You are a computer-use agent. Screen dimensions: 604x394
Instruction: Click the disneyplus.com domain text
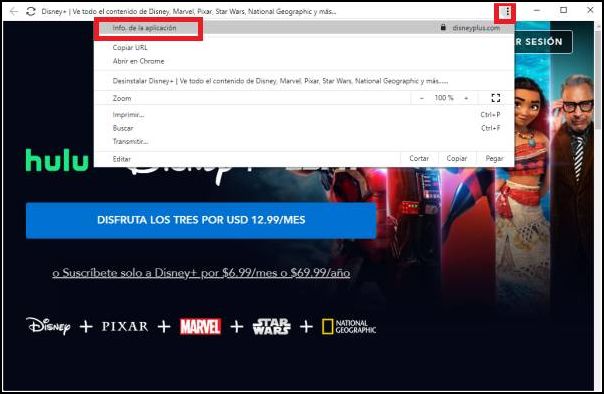pos(476,28)
